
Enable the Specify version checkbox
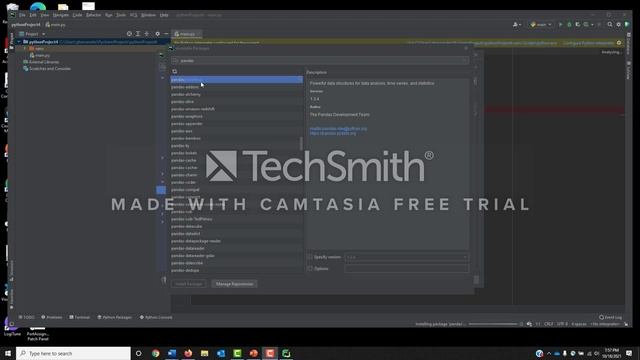[x=310, y=257]
